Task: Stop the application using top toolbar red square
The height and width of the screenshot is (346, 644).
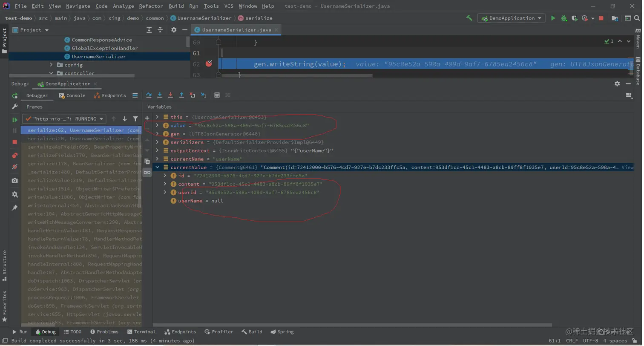Action: pos(601,18)
